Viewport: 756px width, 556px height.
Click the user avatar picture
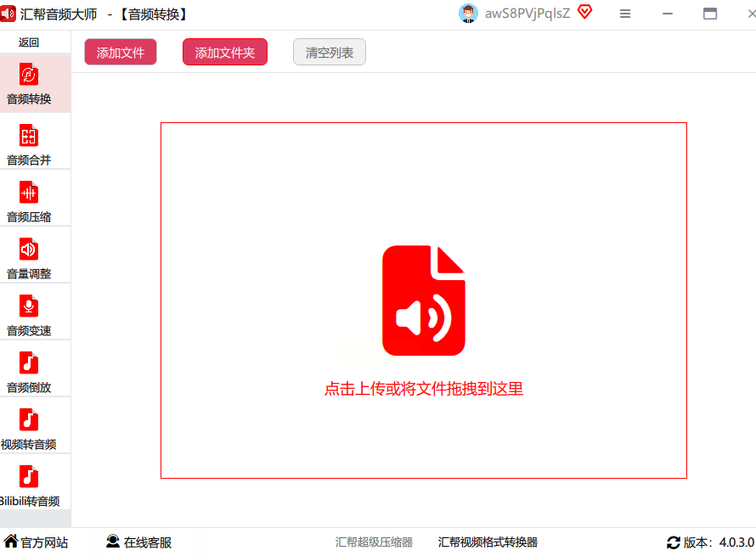468,14
